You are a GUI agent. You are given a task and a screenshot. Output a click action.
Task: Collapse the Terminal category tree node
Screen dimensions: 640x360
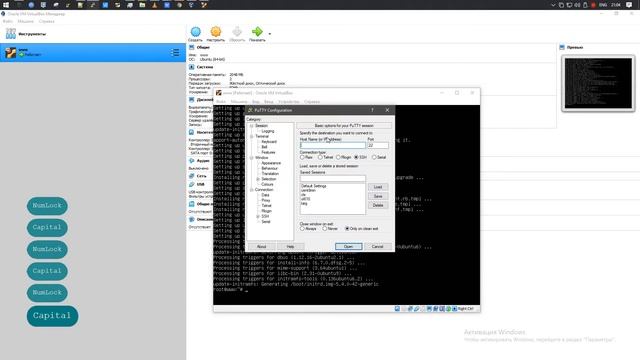[251, 136]
